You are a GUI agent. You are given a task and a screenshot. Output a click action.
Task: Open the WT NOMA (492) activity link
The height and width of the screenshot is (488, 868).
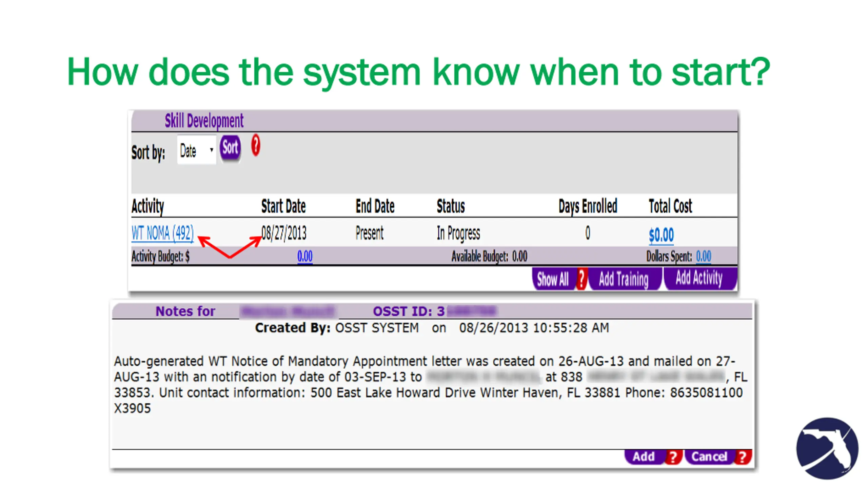[162, 233]
